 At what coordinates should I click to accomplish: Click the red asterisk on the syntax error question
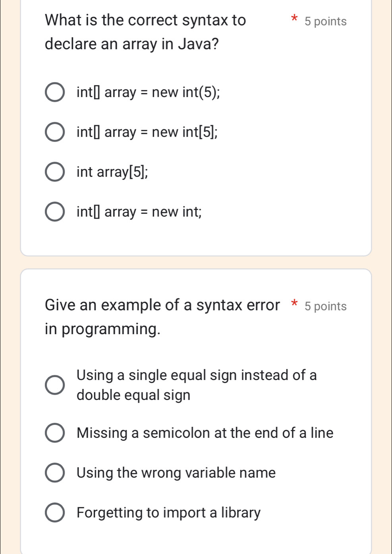point(294,303)
